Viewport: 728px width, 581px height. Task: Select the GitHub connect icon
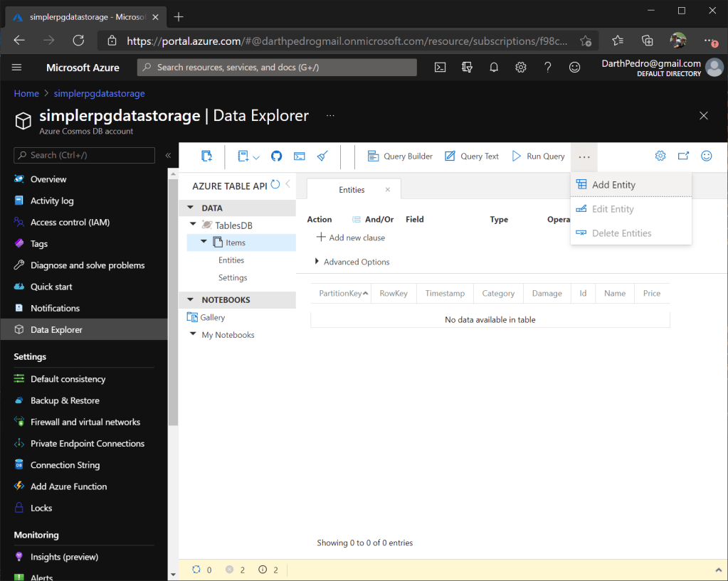coord(276,156)
